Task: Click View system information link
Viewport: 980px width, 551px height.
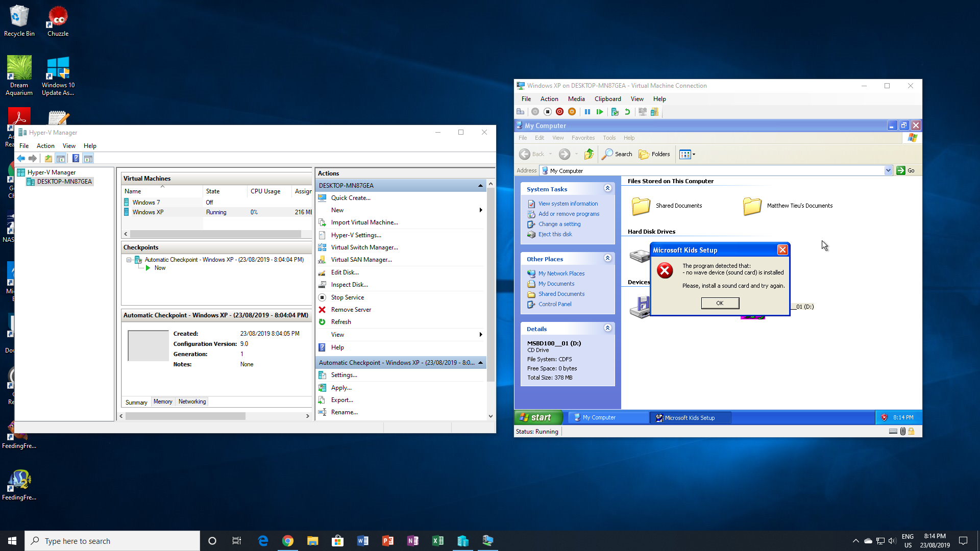Action: pos(568,204)
